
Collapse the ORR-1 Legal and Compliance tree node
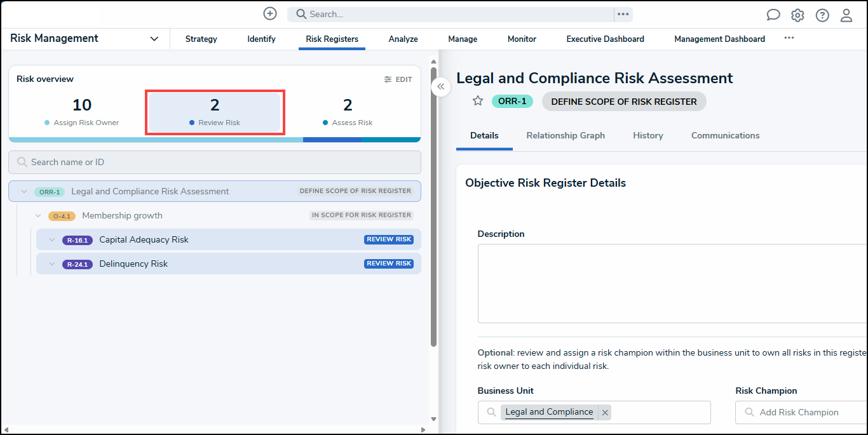[24, 192]
